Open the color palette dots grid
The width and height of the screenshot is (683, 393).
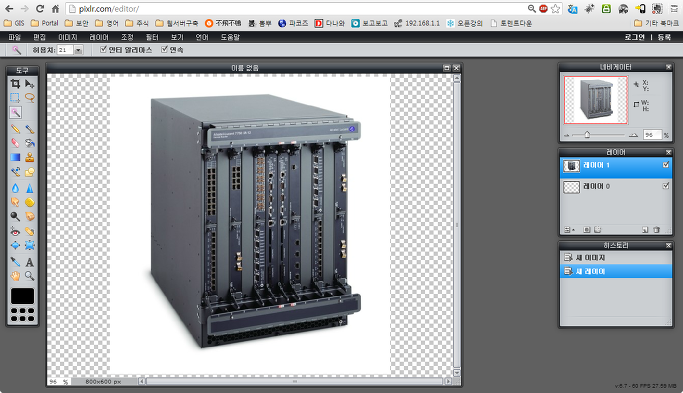(22, 315)
